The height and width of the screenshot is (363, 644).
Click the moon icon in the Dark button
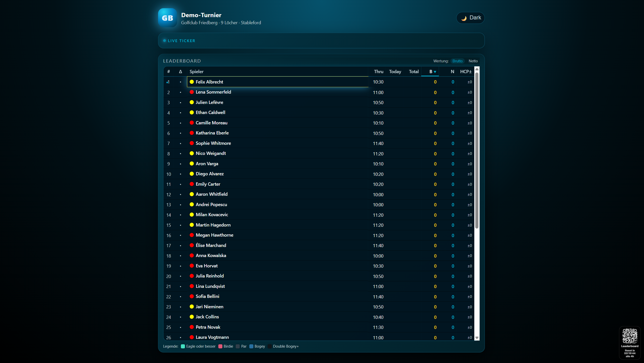pos(464,18)
